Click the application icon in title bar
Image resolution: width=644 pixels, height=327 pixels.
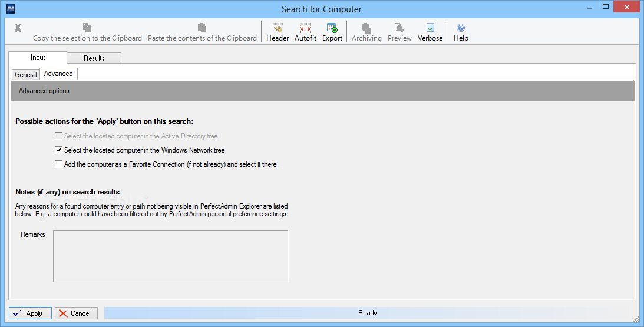10,9
